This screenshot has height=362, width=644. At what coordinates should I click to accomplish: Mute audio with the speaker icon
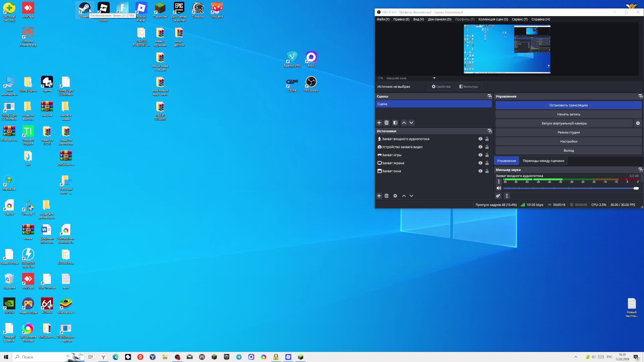(499, 188)
